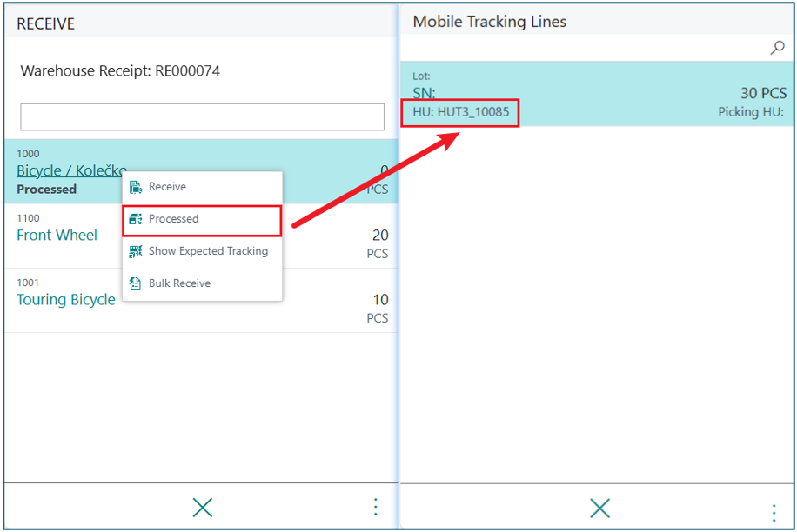The width and height of the screenshot is (797, 532).
Task: Choose Show Expected Tracking option
Action: tap(208, 251)
